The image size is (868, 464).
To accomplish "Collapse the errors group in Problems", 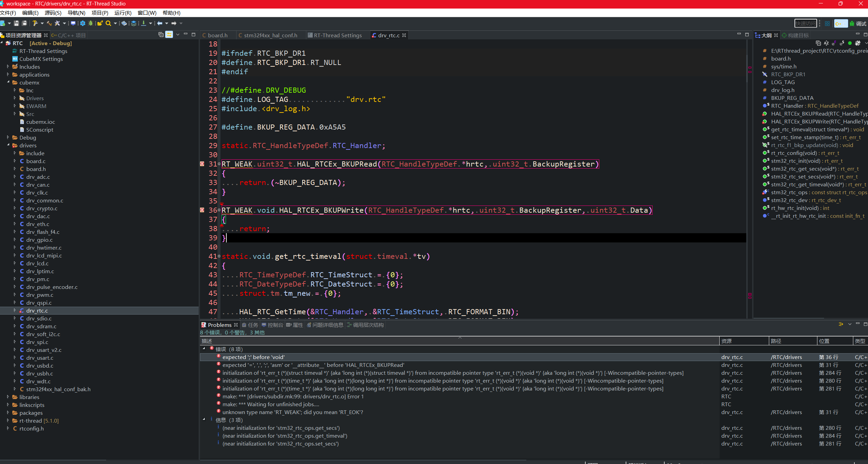I will click(204, 349).
